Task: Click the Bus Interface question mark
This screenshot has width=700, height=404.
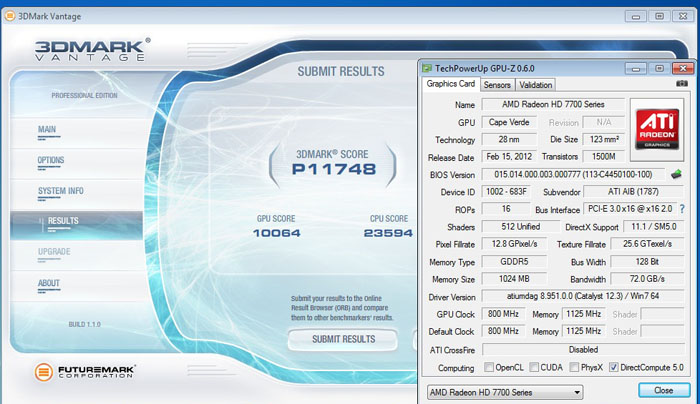Action: pyautogui.click(x=682, y=209)
